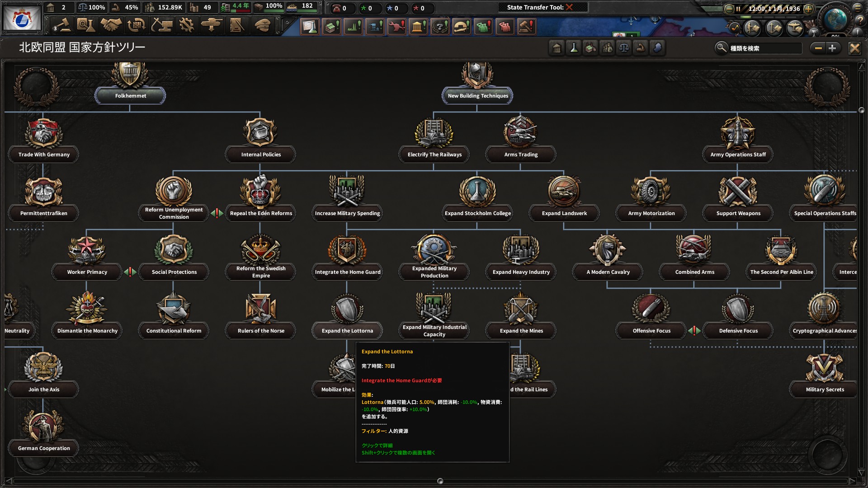Image resolution: width=868 pixels, height=488 pixels.
Task: Toggle the game pause button
Action: click(x=738, y=9)
